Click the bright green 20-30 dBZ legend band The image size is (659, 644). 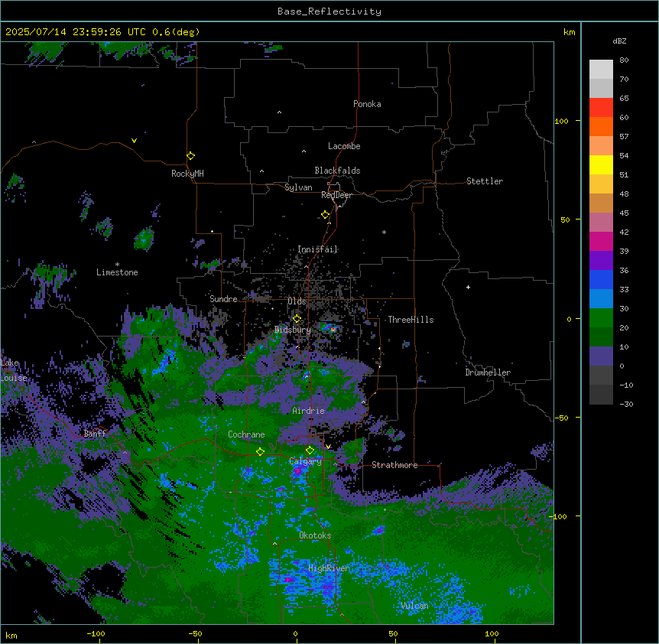pos(601,318)
